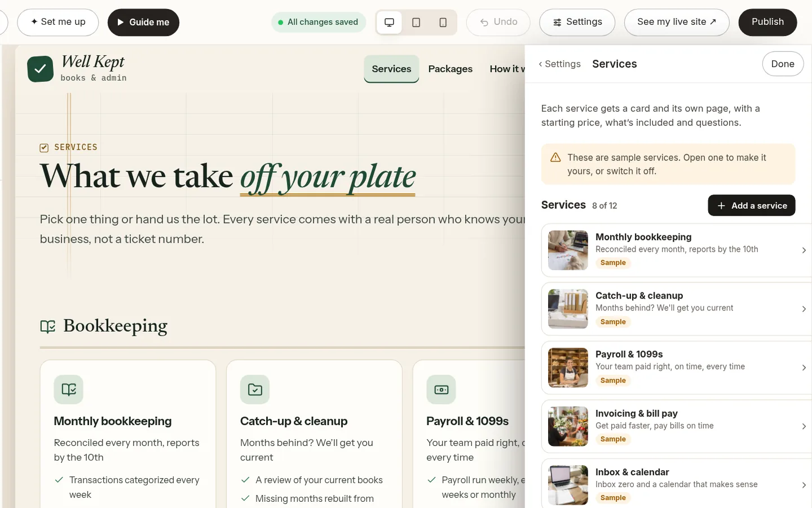The width and height of the screenshot is (812, 508).
Task: Open See my live site link
Action: click(677, 22)
